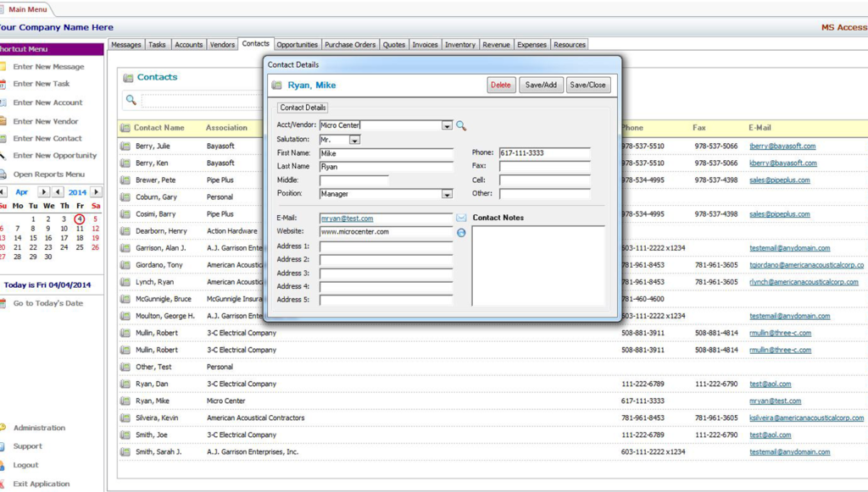Open the Inventory tab
868x492 pixels.
tap(460, 45)
